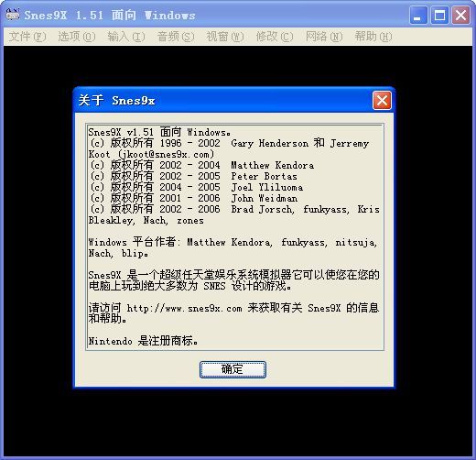Click the Peter Bortas copyright line
Viewport: 476px width, 460px height.
(x=193, y=176)
